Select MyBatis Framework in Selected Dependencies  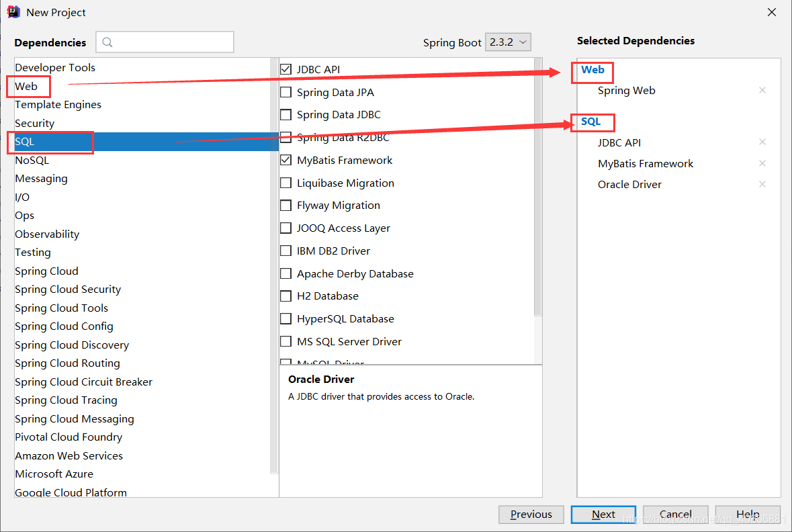click(646, 164)
